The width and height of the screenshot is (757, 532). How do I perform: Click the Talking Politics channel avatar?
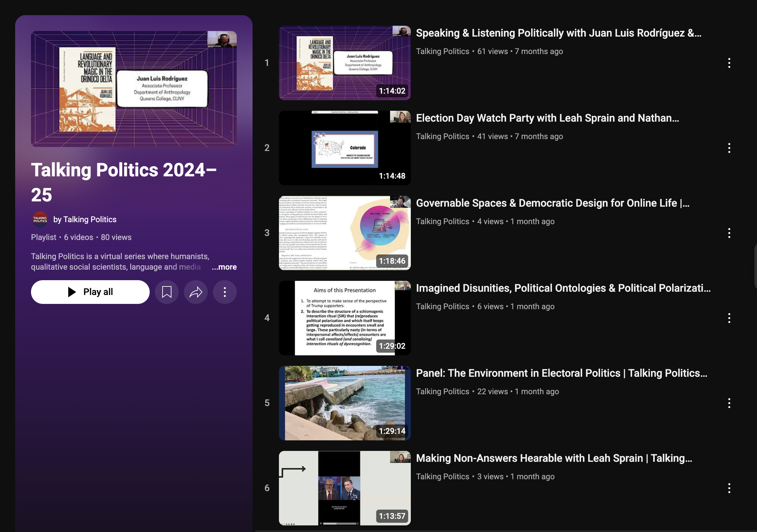(40, 220)
